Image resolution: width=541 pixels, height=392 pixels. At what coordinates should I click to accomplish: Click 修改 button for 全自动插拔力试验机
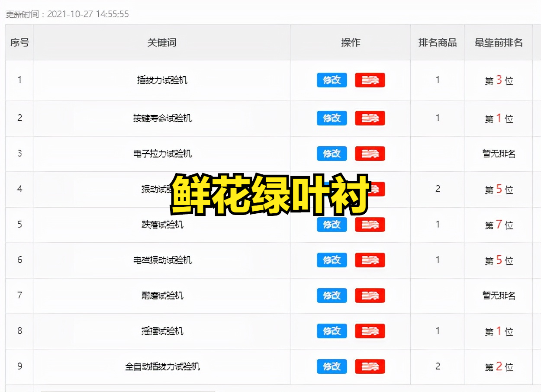[x=332, y=366]
